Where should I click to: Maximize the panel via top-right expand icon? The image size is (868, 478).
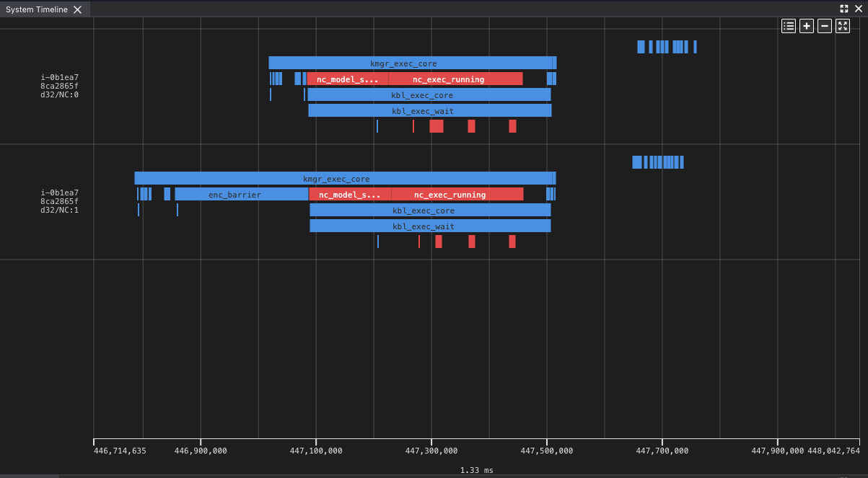pyautogui.click(x=843, y=9)
